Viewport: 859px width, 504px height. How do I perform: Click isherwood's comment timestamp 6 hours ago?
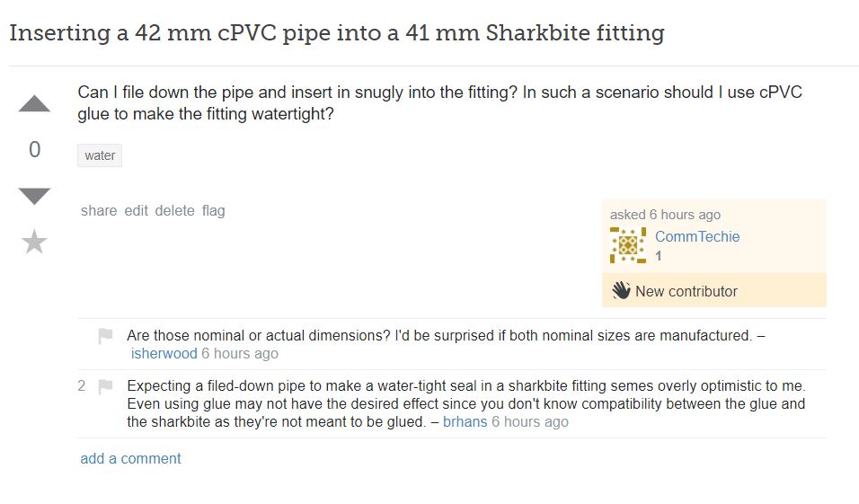click(x=239, y=353)
